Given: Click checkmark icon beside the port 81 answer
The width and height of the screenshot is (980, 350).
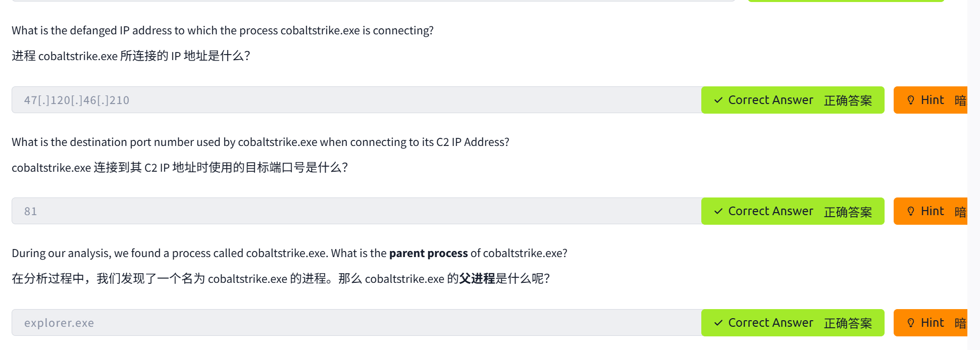Looking at the screenshot, I should click(718, 212).
